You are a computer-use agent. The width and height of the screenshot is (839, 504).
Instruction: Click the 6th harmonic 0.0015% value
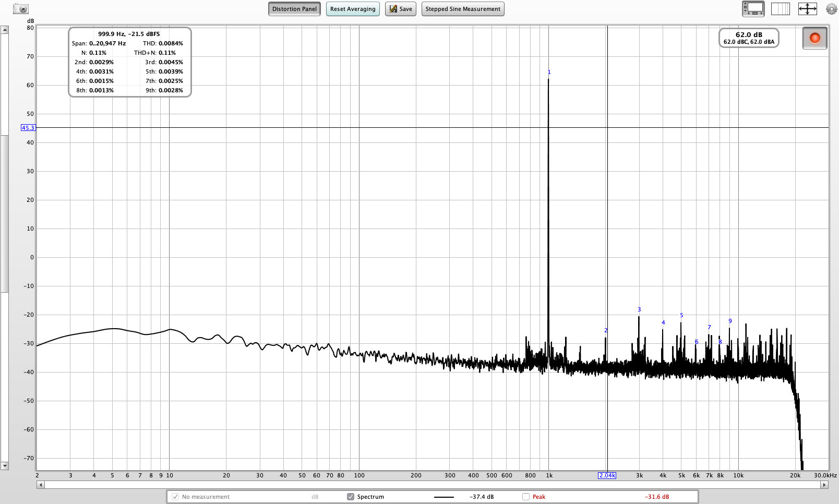[x=101, y=81]
